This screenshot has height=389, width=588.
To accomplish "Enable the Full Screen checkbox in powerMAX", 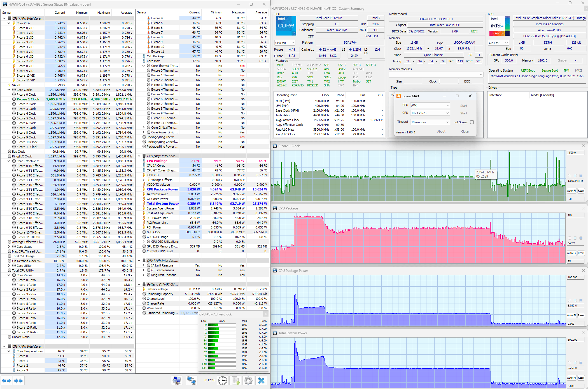I will (472, 122).
